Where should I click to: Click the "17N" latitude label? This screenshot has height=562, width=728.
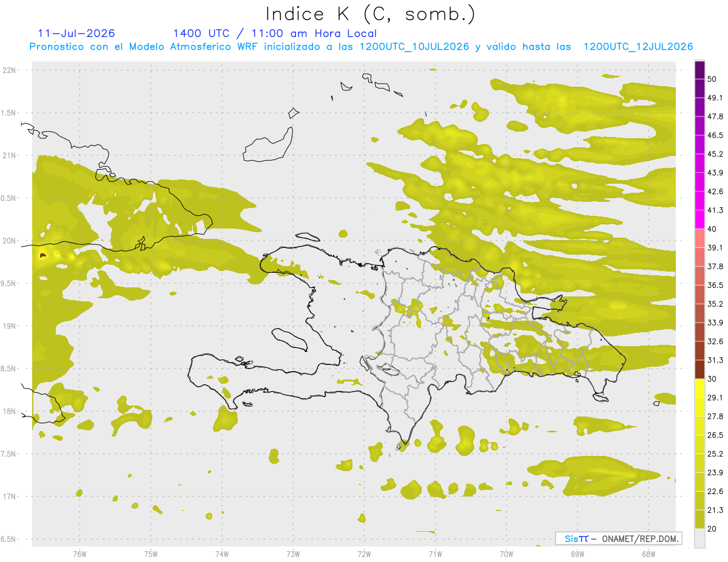pyautogui.click(x=10, y=497)
